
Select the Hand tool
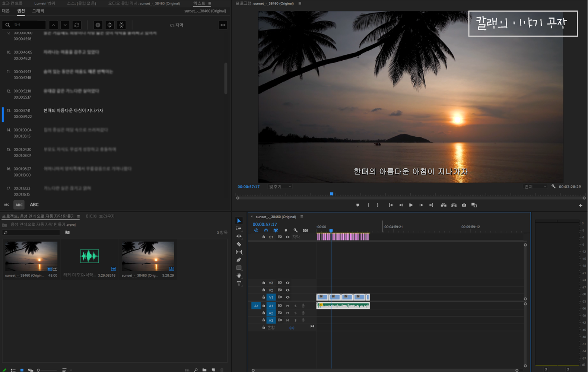[x=239, y=276]
